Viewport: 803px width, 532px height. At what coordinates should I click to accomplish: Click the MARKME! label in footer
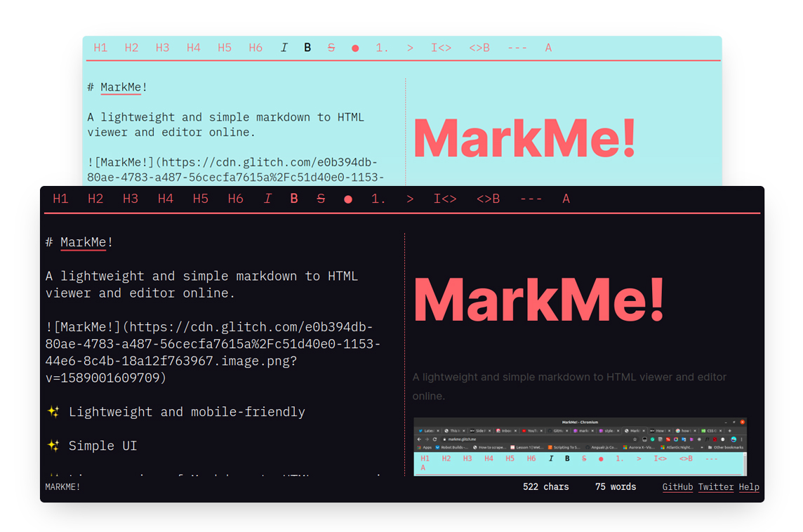62,487
